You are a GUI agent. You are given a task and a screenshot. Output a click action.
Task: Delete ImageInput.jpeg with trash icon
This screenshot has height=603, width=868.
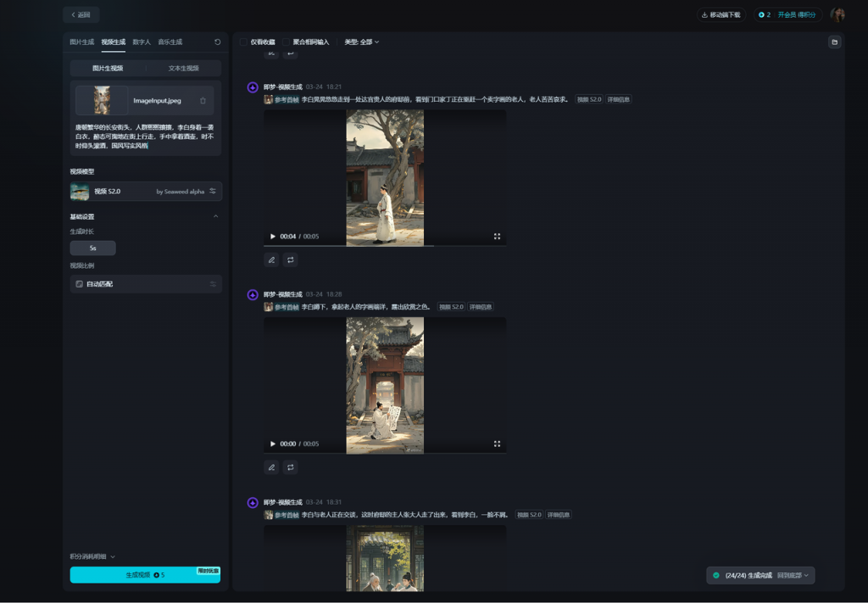(203, 101)
